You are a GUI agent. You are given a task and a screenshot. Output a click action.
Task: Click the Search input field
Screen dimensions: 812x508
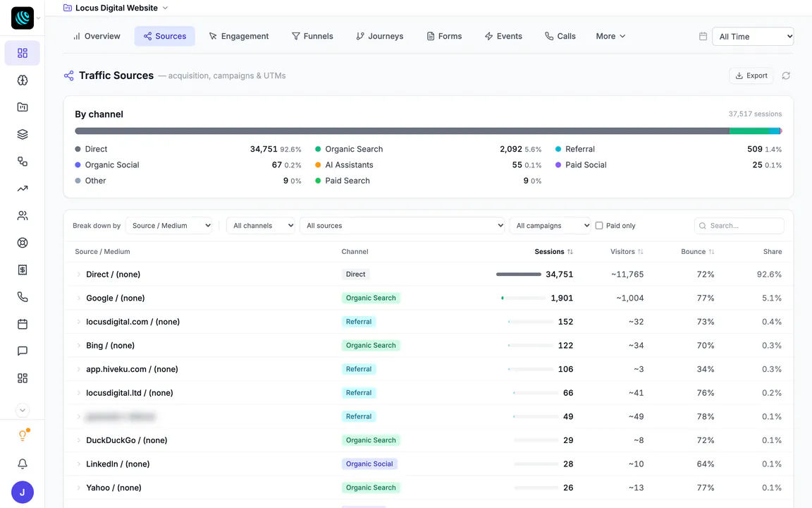(x=739, y=226)
